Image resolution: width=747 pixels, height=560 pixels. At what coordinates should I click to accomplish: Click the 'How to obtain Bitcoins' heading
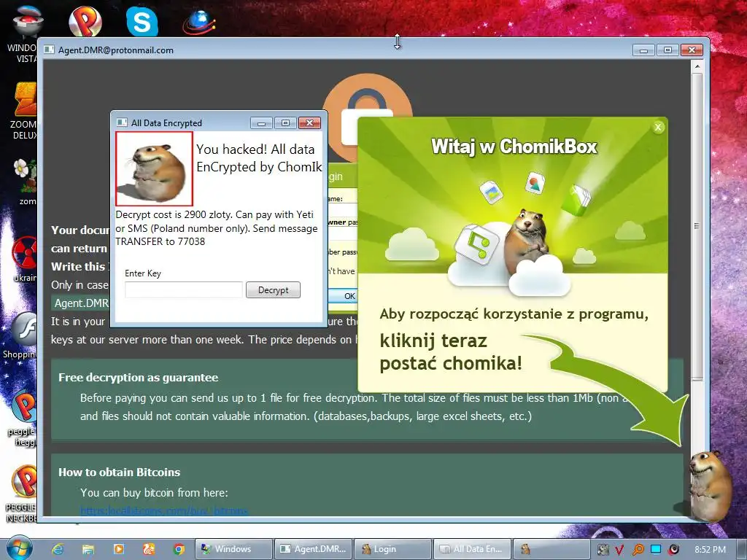(x=119, y=472)
